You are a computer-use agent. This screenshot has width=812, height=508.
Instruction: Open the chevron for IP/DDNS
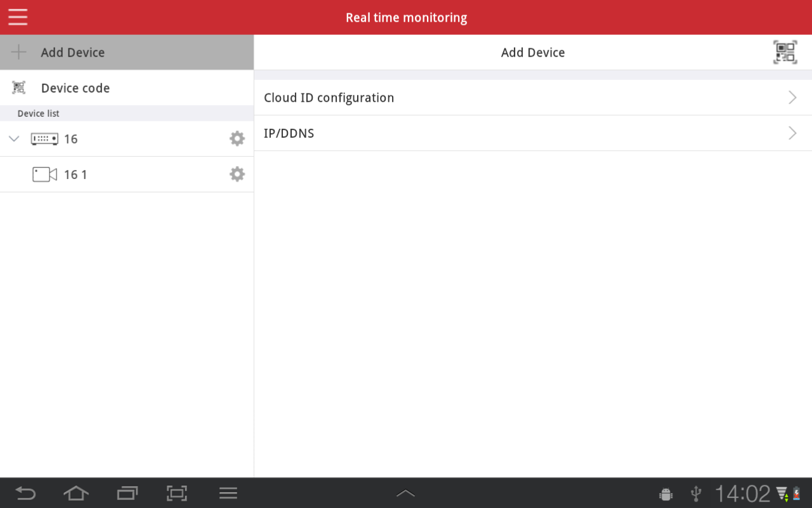click(x=792, y=133)
